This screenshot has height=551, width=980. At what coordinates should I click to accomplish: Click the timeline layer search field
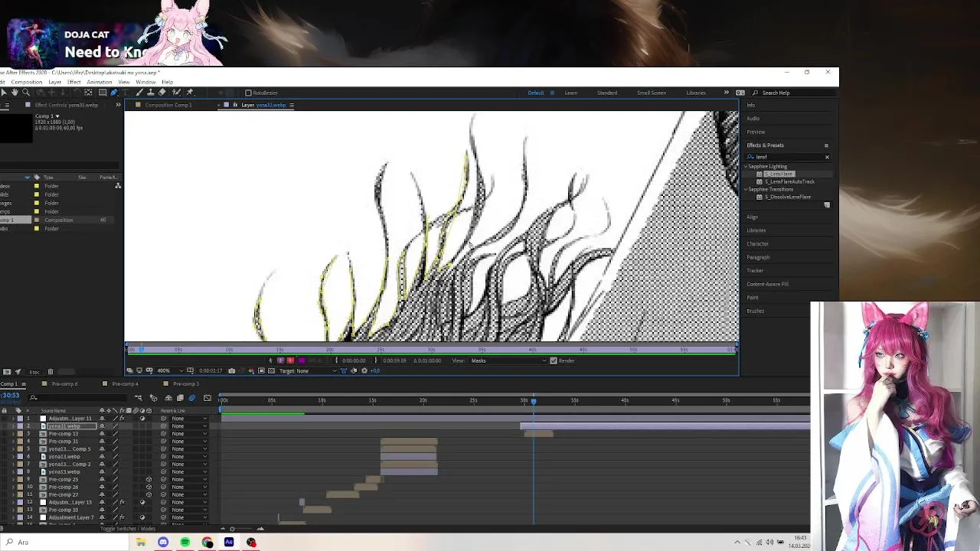(x=77, y=397)
